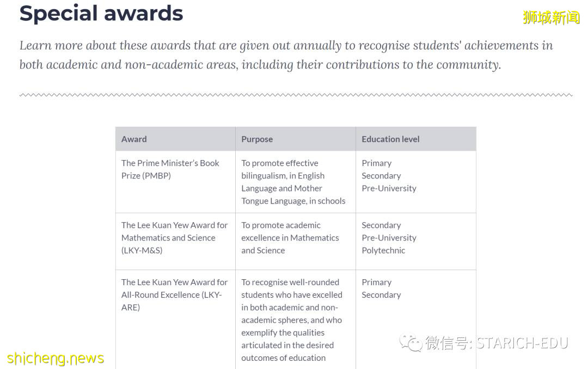This screenshot has width=588, height=369.
Task: Select the "Purpose" column header
Action: coord(257,139)
